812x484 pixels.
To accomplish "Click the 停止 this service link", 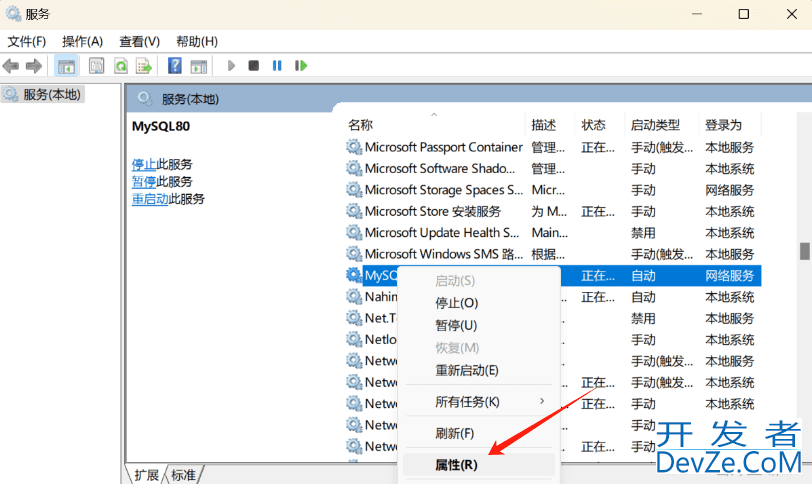I will tap(143, 165).
